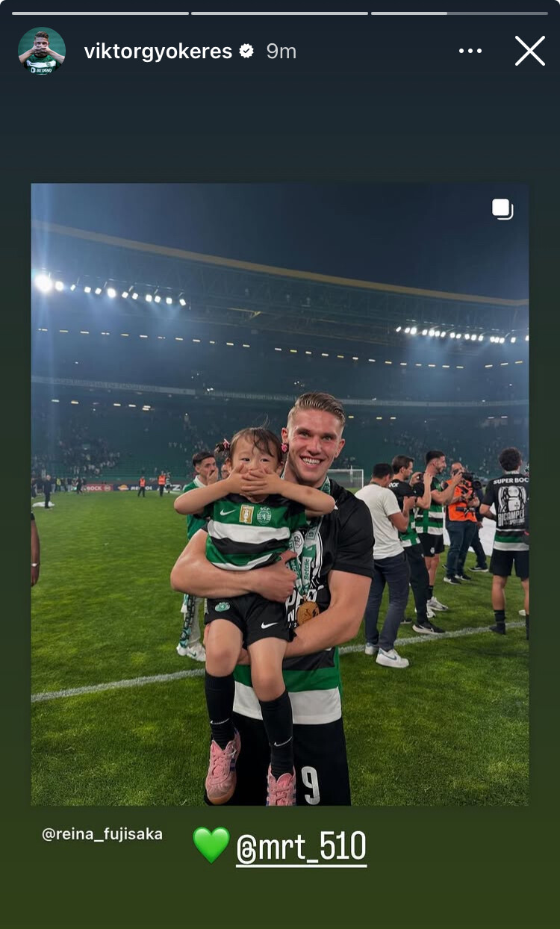The width and height of the screenshot is (560, 929).
Task: Open the @mrt_510 mention
Action: [301, 848]
